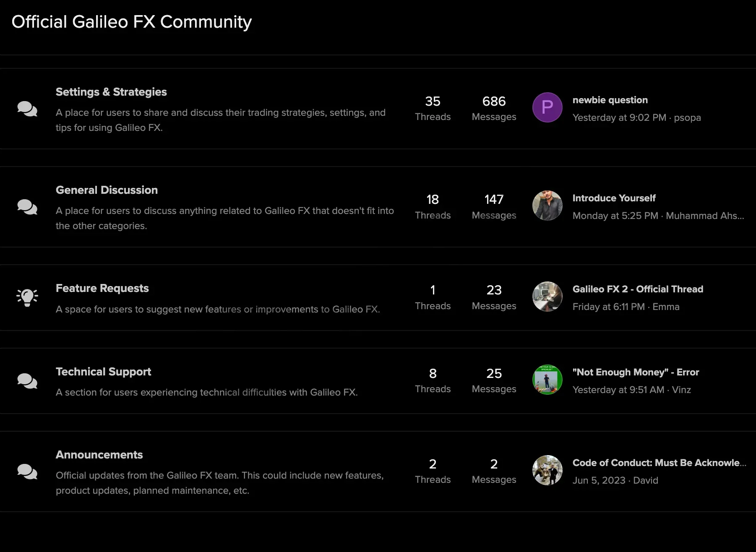This screenshot has width=756, height=552.
Task: Click the 'Monday at 5:25 PM' timestamp
Action: 615,216
